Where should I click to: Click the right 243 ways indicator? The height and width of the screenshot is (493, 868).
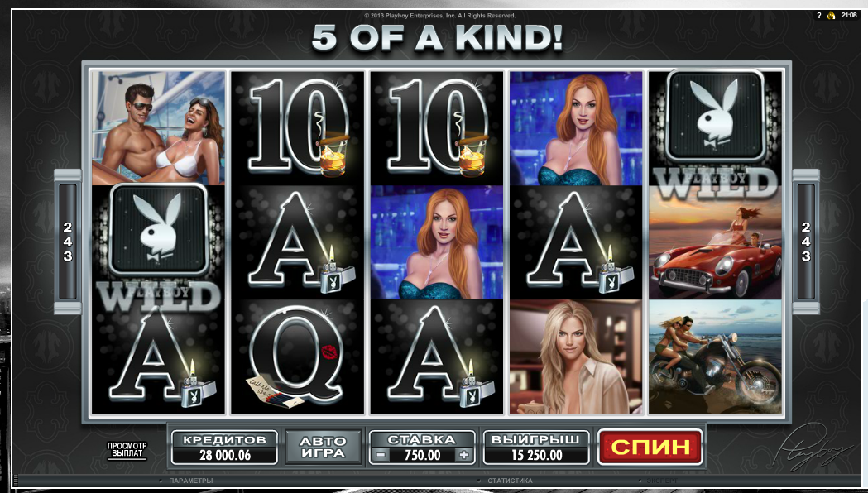pos(806,242)
